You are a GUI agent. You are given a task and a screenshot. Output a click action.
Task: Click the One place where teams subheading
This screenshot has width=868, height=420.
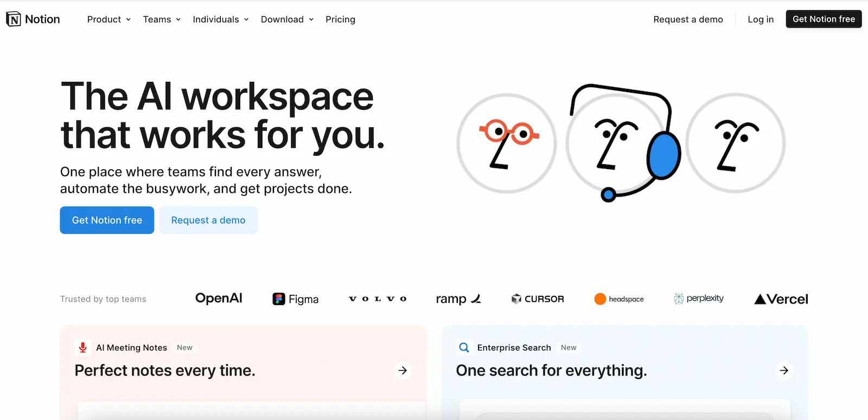[206, 180]
